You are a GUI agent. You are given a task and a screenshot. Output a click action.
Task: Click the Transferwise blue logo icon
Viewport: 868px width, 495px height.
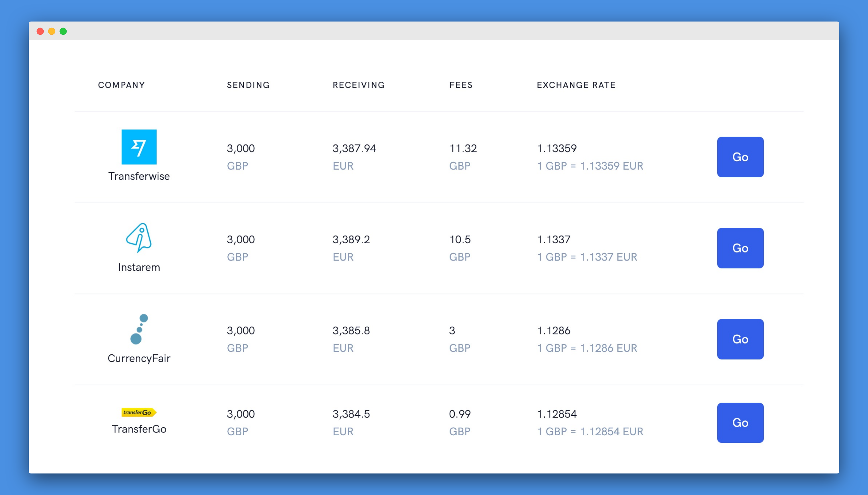pos(139,147)
